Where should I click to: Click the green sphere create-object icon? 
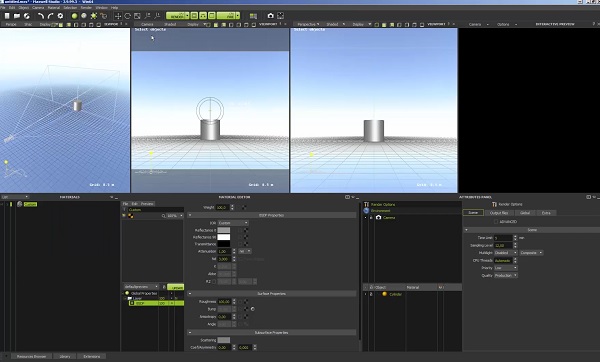74,16
